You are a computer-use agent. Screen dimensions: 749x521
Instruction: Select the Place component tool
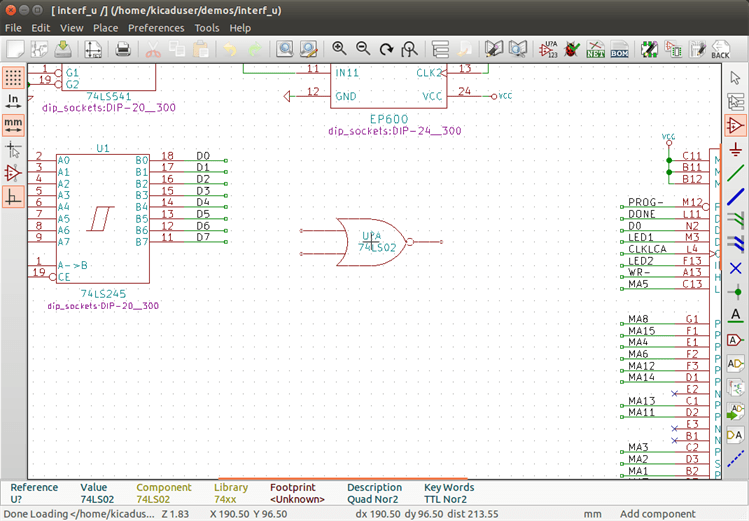click(x=736, y=125)
